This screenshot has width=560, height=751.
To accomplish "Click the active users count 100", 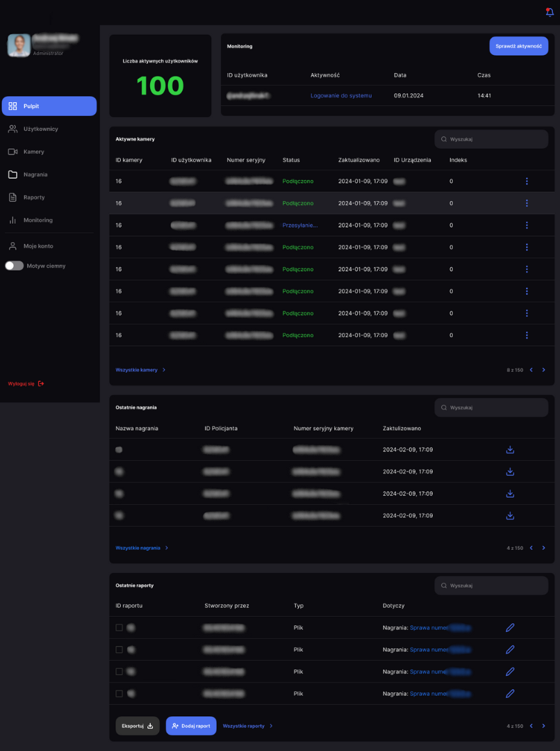I will 160,86.
